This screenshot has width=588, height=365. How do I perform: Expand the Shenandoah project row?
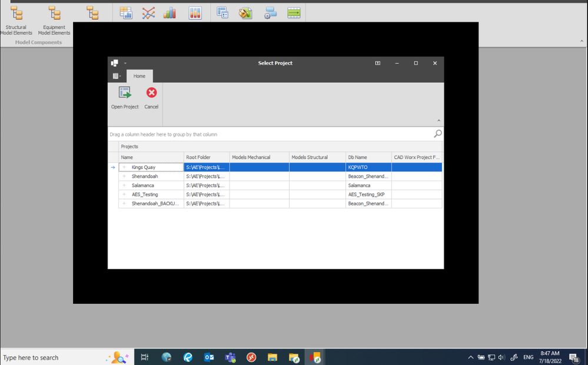click(124, 176)
